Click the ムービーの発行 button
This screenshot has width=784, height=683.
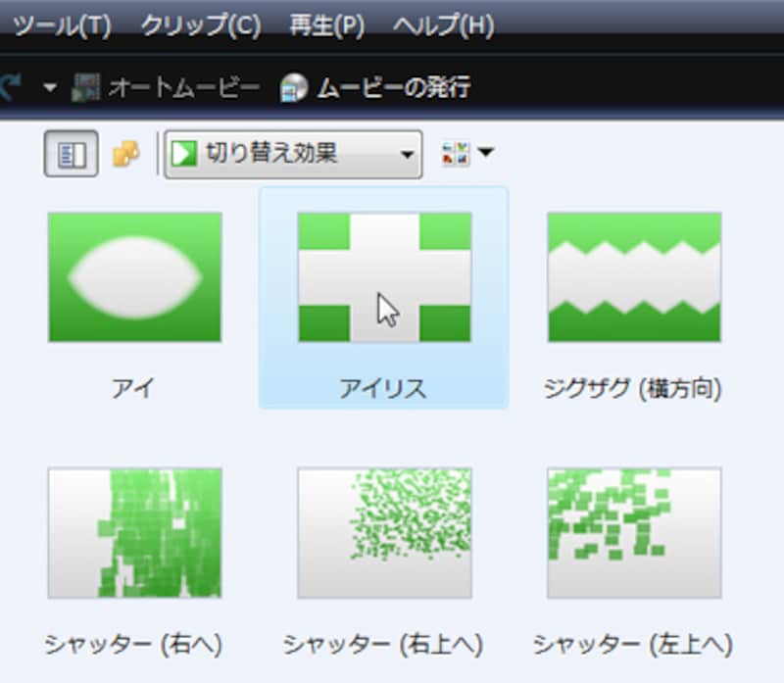coord(375,88)
